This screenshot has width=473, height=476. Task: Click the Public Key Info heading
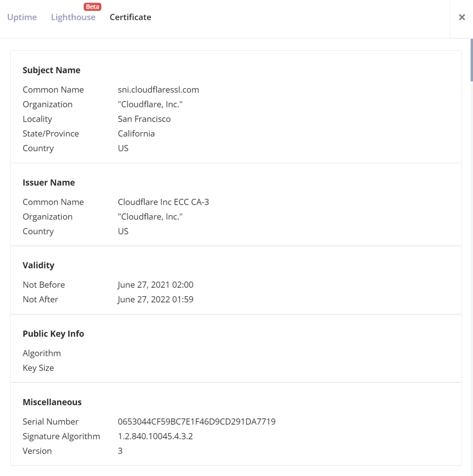tap(53, 334)
